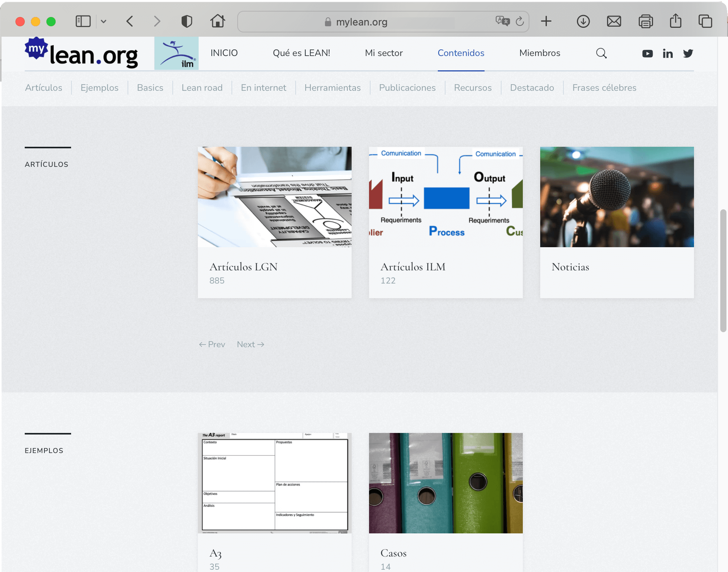Go to the home page icon

[x=218, y=21]
